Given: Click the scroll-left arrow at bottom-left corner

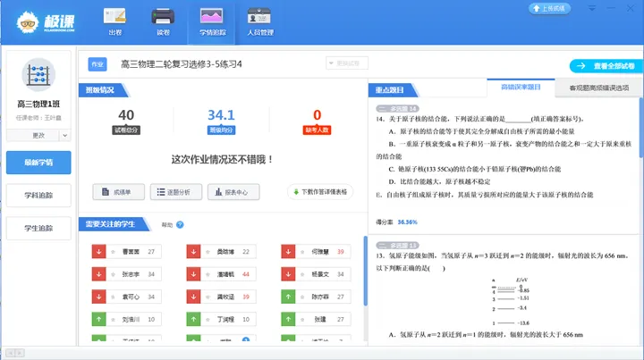Looking at the screenshot, I should click(11, 353).
